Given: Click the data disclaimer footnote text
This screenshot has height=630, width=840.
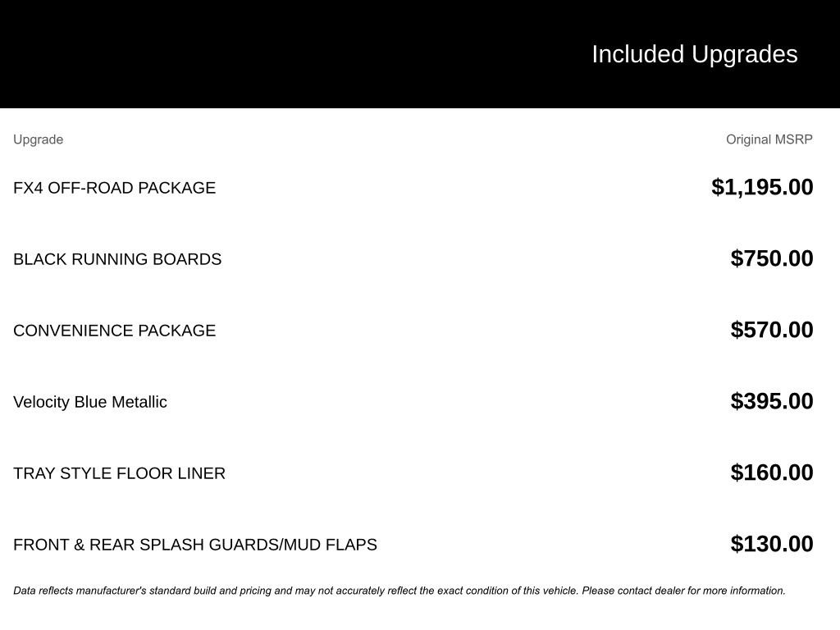Looking at the screenshot, I should point(399,591).
